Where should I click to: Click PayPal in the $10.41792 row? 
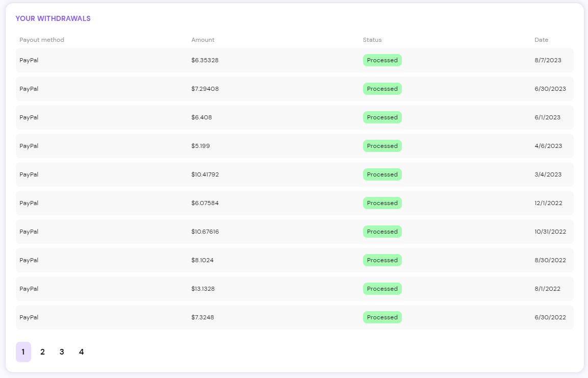(x=29, y=174)
